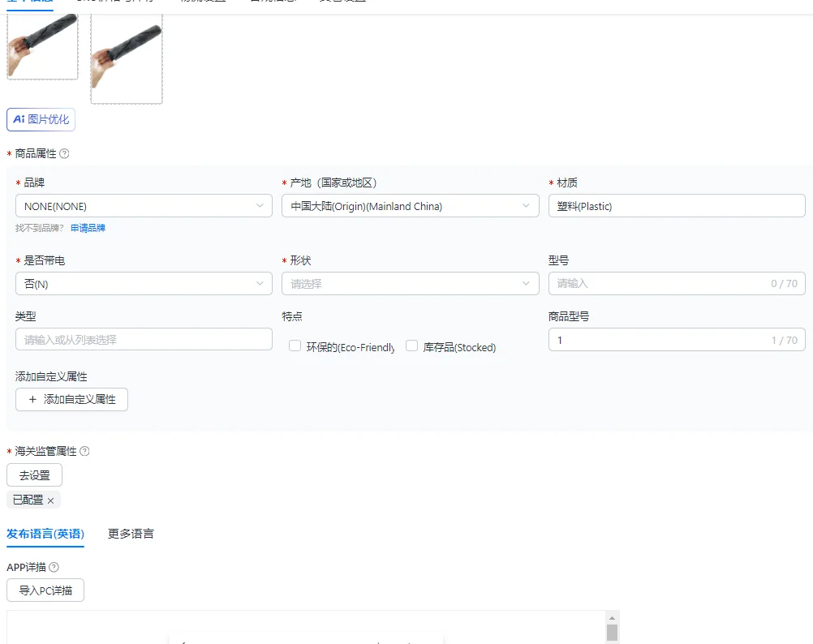This screenshot has height=644, width=813.
Task: Click the 产地 dropdown chevron arrow
Action: 526,206
